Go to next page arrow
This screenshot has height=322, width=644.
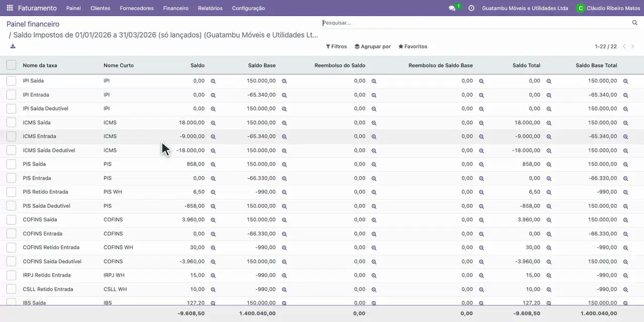(633, 46)
